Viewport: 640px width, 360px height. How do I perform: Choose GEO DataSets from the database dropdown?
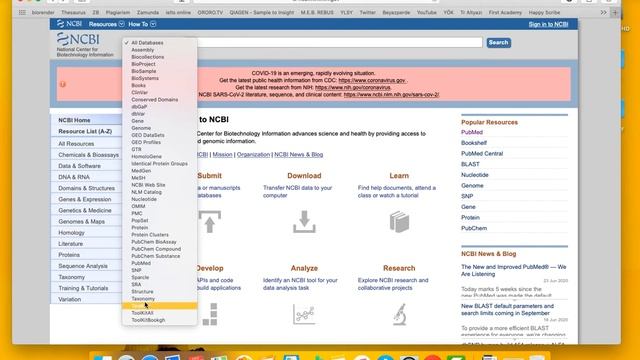pos(148,135)
